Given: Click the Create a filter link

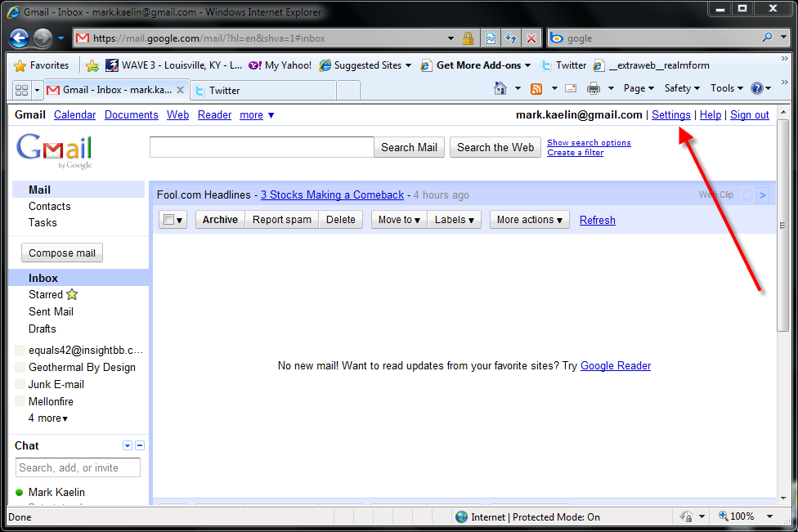Looking at the screenshot, I should coord(575,153).
